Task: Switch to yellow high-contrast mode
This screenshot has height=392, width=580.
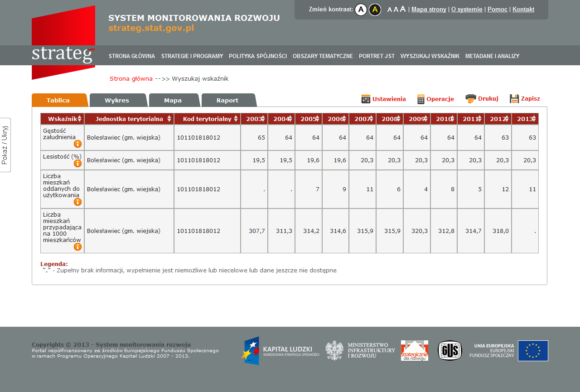Action: 375,10
